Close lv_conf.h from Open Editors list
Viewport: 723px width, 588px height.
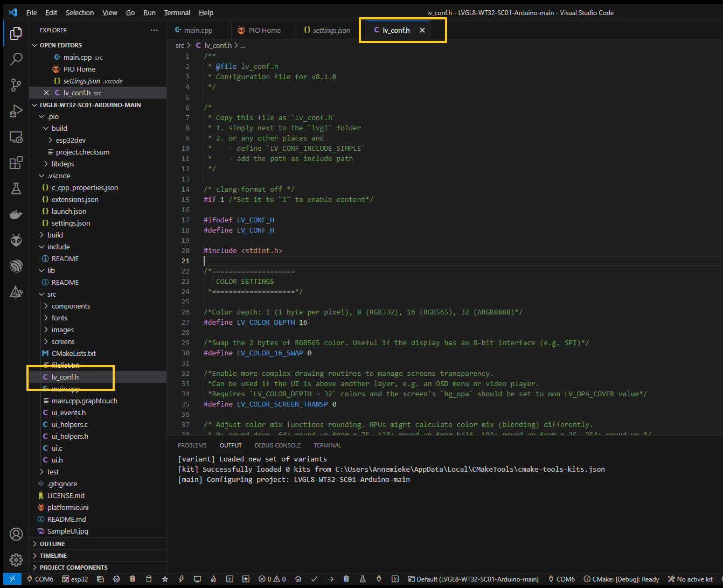point(46,93)
